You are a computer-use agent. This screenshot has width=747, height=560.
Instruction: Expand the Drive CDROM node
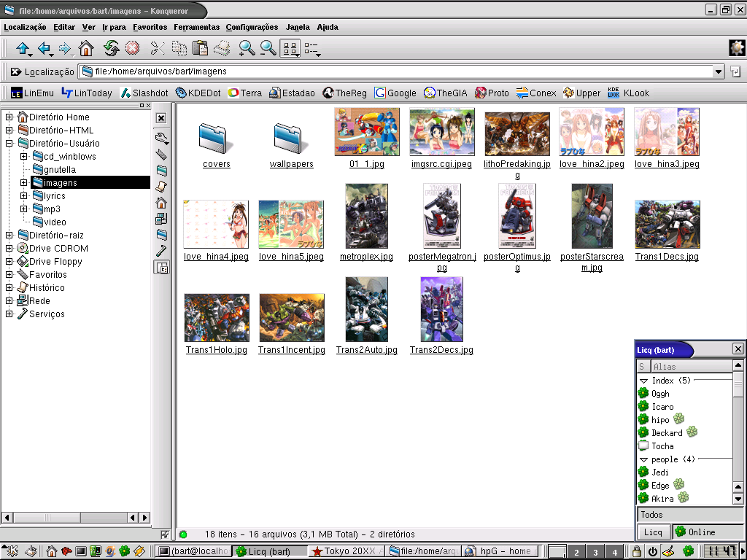[9, 248]
